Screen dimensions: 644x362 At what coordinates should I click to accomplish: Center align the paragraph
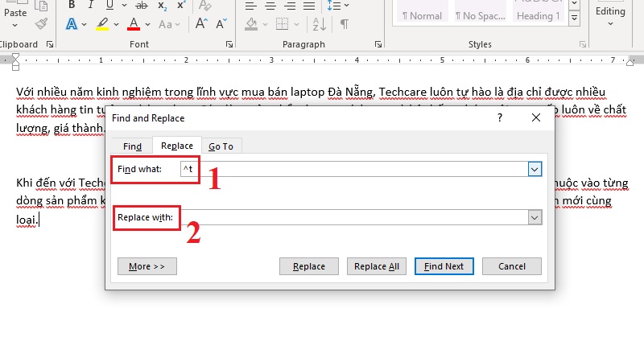pos(270,6)
